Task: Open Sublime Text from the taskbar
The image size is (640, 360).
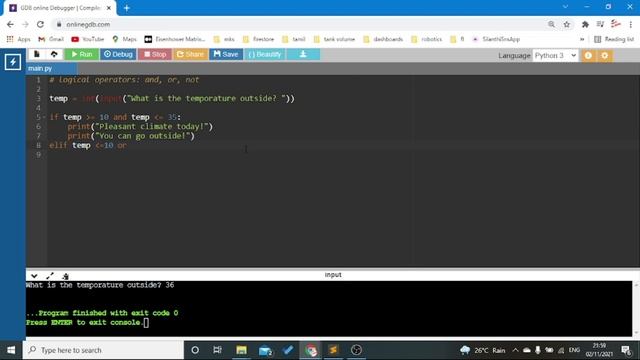Action: coord(333,350)
